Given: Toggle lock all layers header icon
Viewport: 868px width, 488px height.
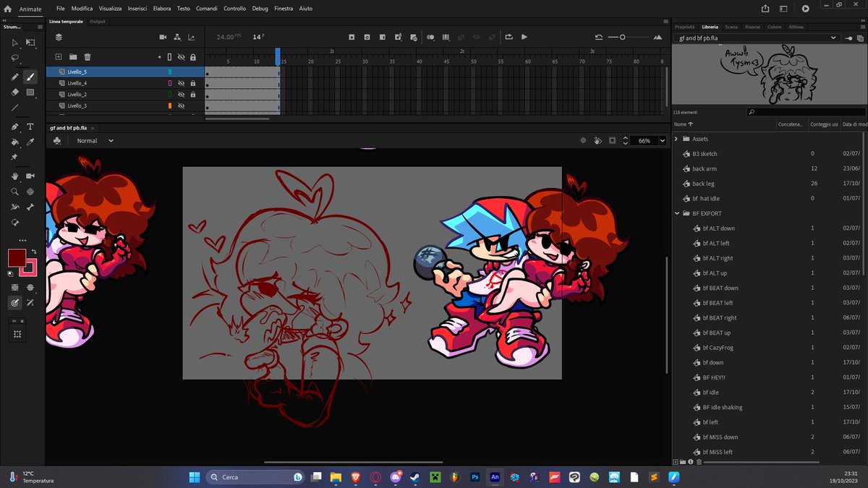Looking at the screenshot, I should pyautogui.click(x=192, y=56).
